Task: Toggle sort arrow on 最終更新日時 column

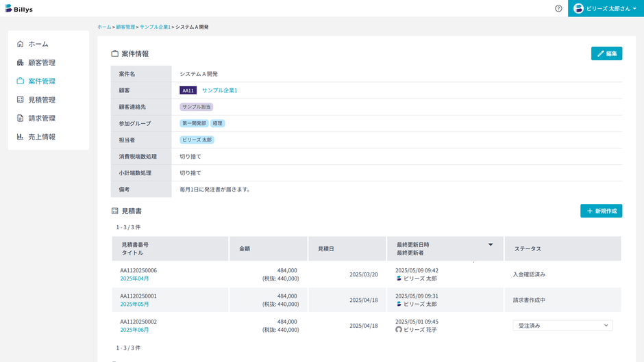Action: click(x=491, y=245)
